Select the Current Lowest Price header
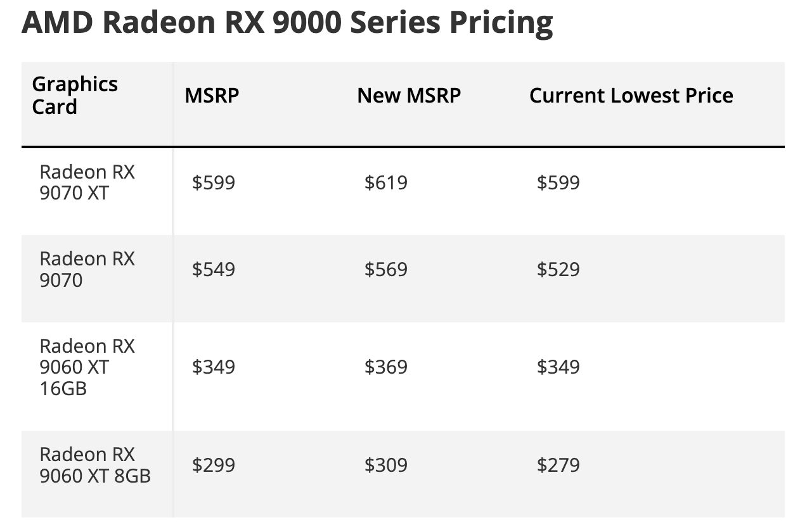This screenshot has height=532, width=800. pos(631,96)
